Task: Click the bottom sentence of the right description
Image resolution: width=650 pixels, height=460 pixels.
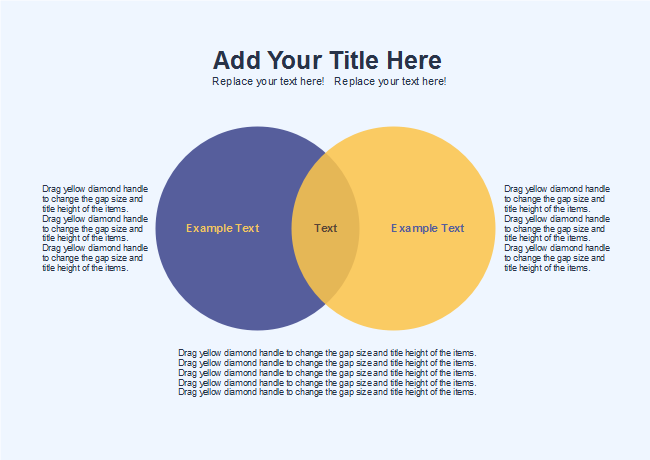Action: (x=557, y=258)
